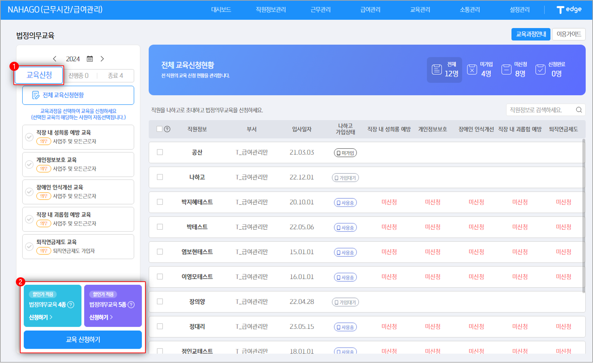Click the employee table vertical scrollbar

coord(584,216)
